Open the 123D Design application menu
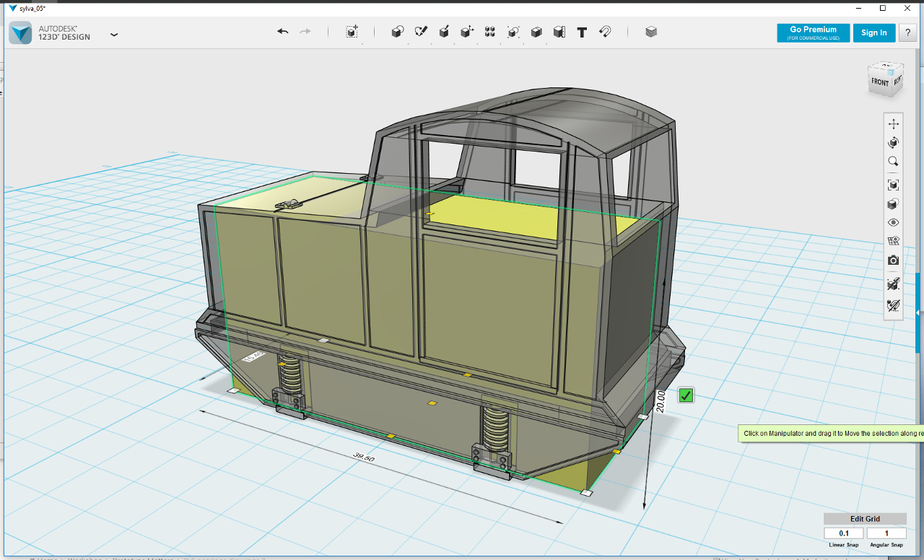 (x=114, y=34)
